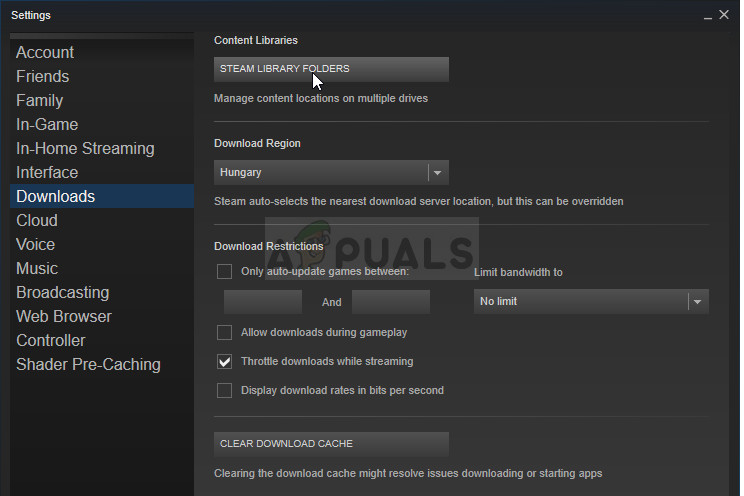Click the Content Libraries heading
Viewport: 744px width, 496px height.
click(256, 40)
